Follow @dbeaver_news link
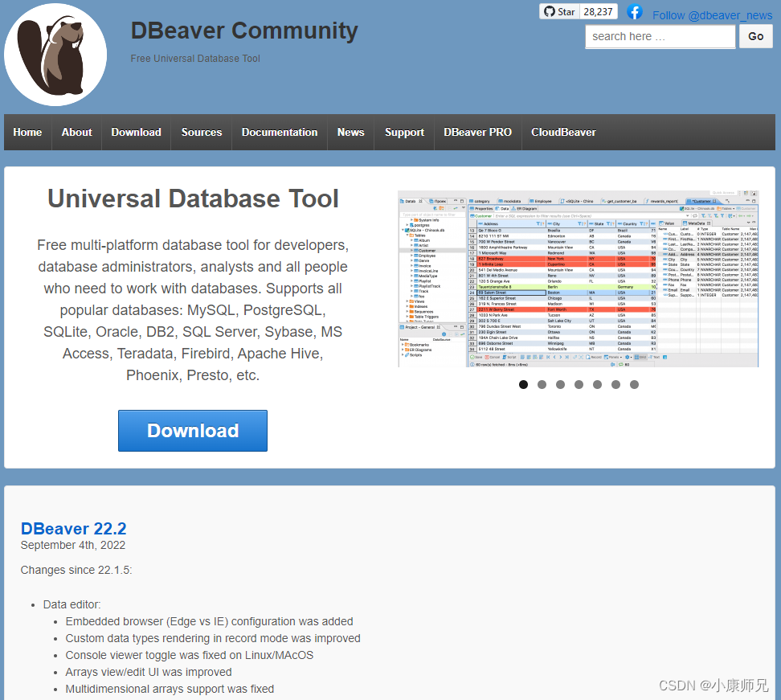 point(712,15)
